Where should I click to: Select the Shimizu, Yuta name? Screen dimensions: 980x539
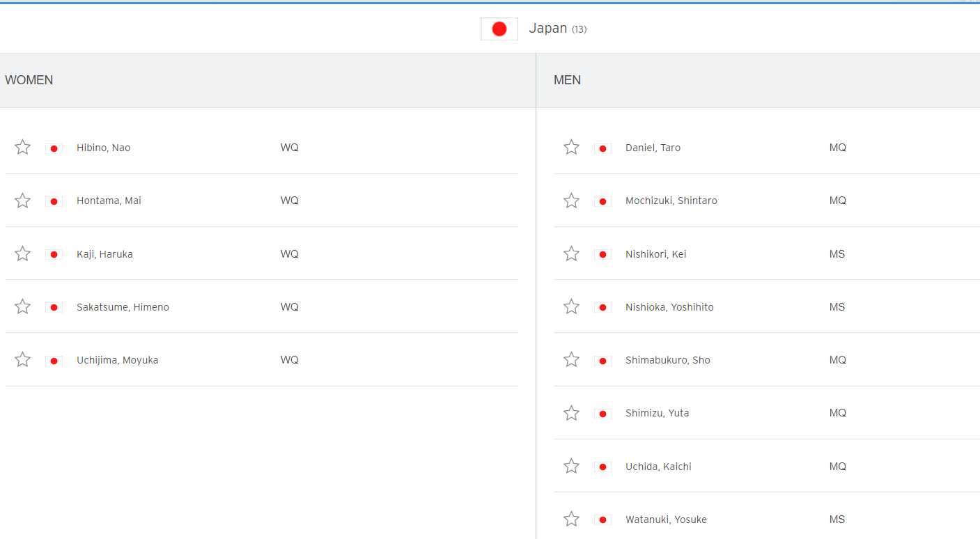coord(657,413)
